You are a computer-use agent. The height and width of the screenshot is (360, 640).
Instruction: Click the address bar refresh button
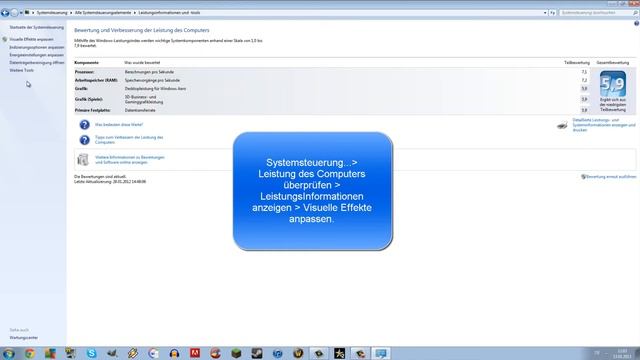[x=552, y=13]
